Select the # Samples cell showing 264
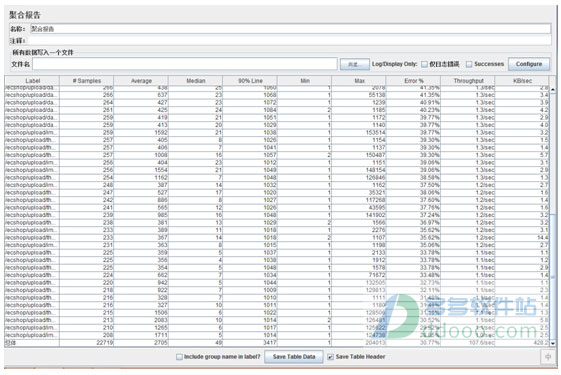This screenshot has height=375, width=561. 87,102
